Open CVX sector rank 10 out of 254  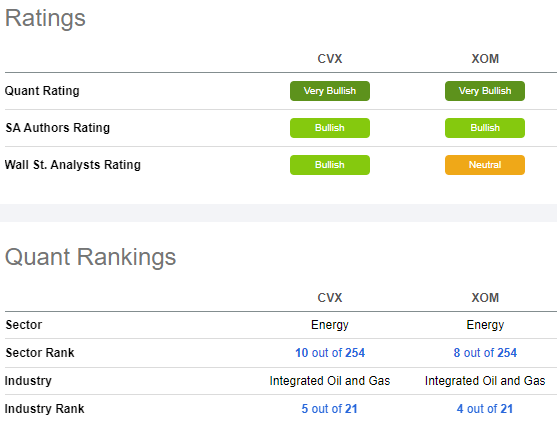[x=330, y=353]
